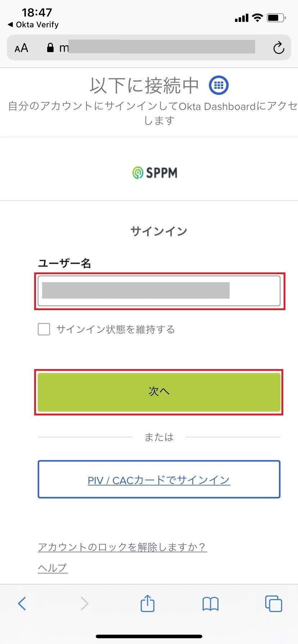Click the SPPM logo
The image size is (298, 644).
(x=155, y=173)
